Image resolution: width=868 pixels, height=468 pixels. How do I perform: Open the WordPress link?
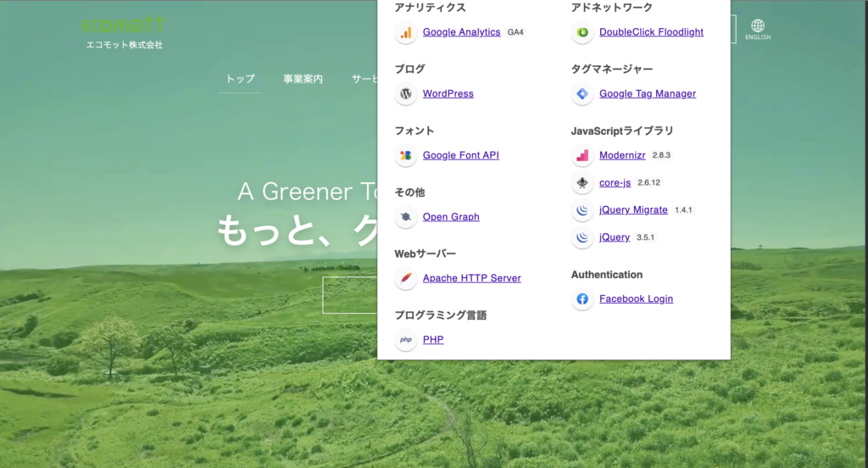(448, 93)
